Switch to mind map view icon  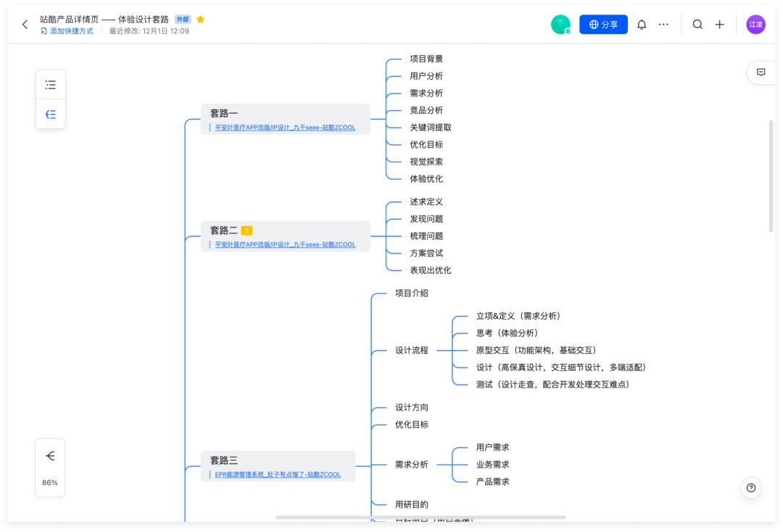click(x=51, y=115)
